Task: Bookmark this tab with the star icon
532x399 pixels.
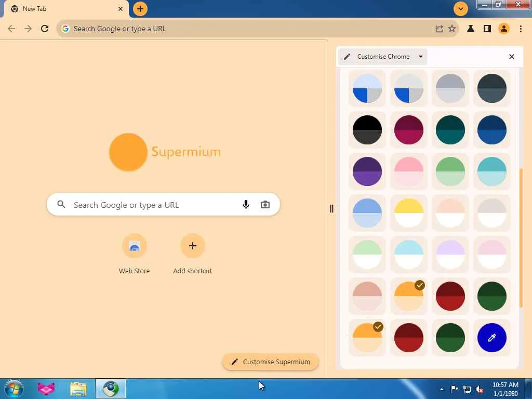Action: 452,29
